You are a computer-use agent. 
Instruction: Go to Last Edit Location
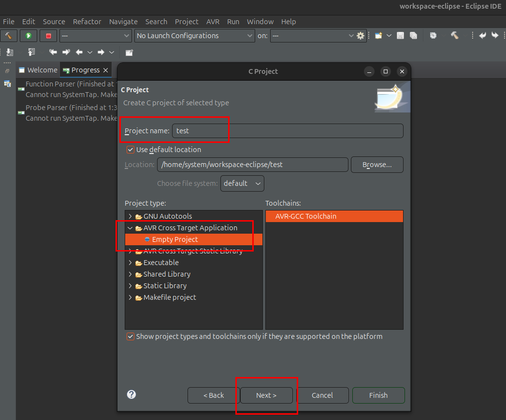53,52
